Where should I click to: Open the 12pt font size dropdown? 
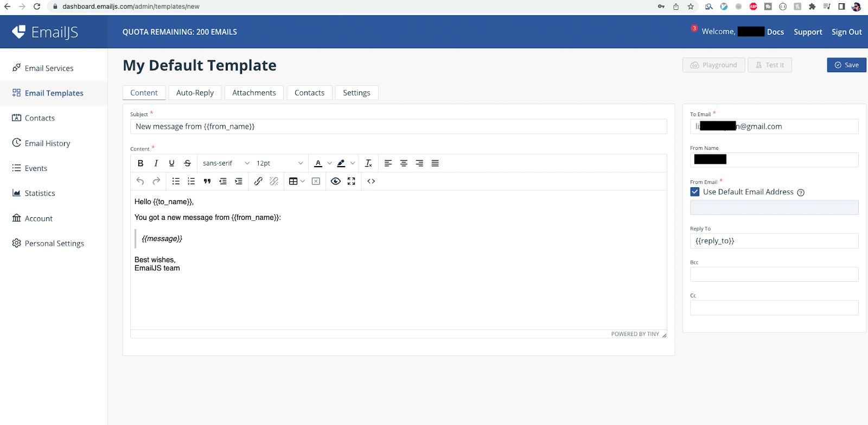tap(279, 163)
